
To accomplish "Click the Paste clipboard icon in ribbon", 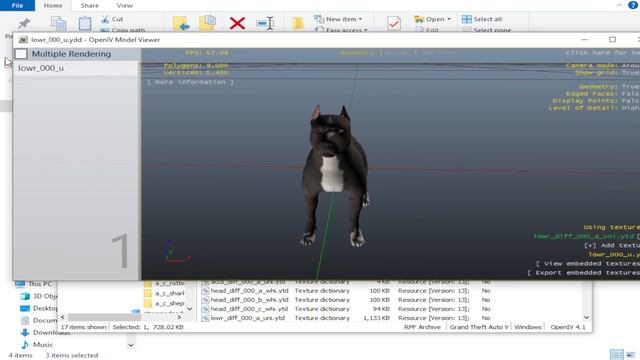I will click(85, 23).
